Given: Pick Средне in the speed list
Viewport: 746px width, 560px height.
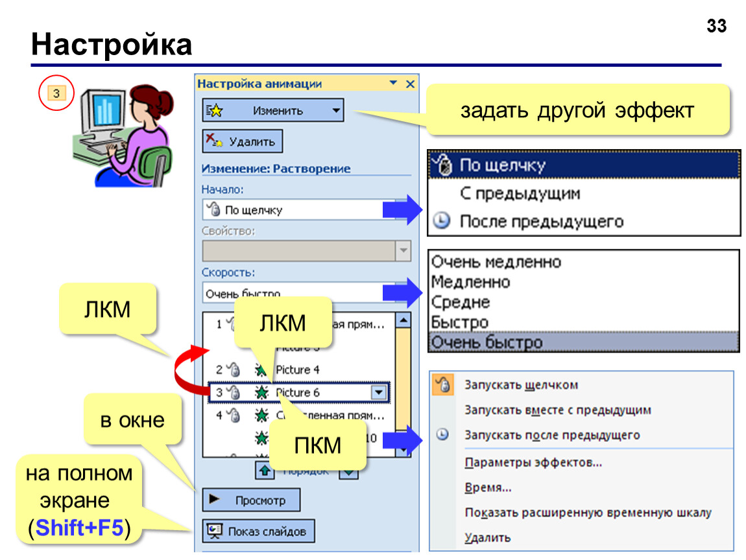Looking at the screenshot, I should click(x=461, y=302).
